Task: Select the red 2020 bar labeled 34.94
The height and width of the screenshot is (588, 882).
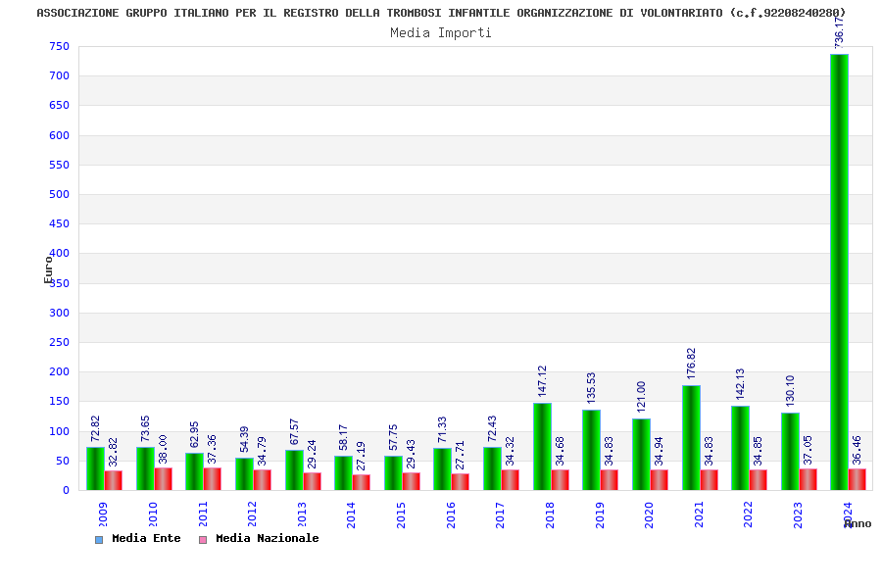Action: tap(660, 480)
